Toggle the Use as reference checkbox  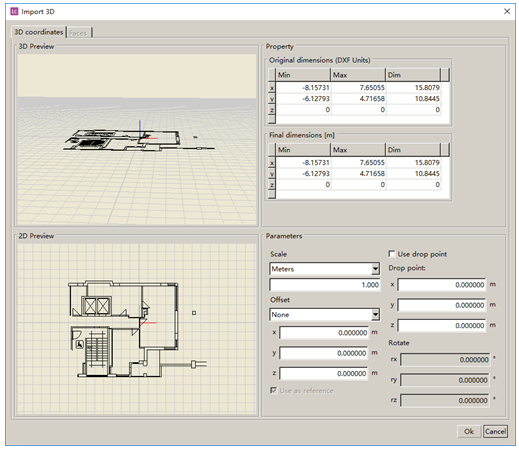(x=273, y=390)
